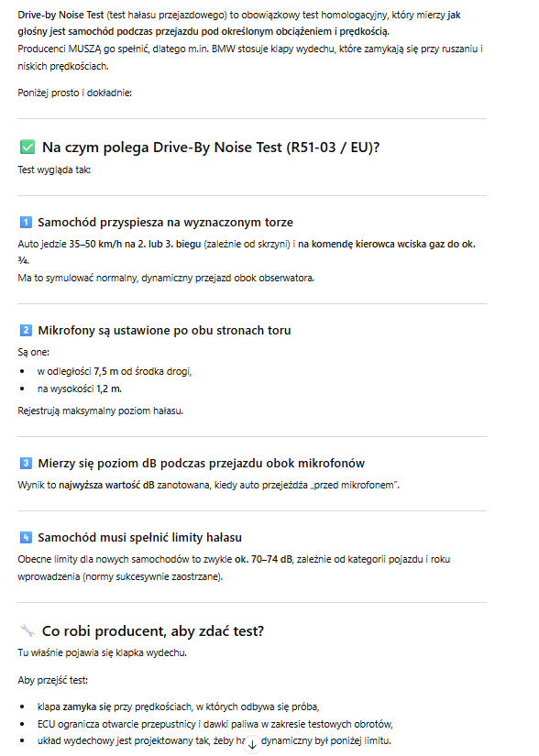Click the bold text 'ok. 70–74 dB'
Image resolution: width=539 pixels, height=756 pixels.
pyautogui.click(x=263, y=559)
